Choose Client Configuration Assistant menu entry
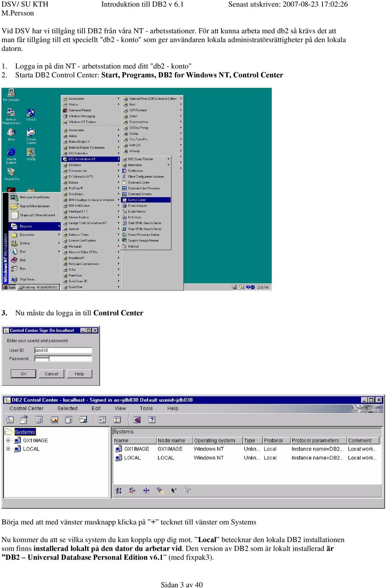 coord(146,176)
